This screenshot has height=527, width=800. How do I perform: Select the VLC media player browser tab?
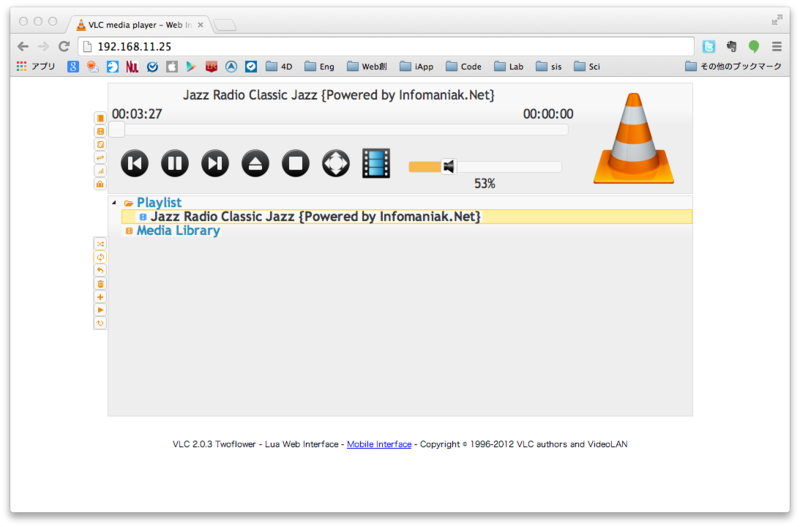coord(138,24)
